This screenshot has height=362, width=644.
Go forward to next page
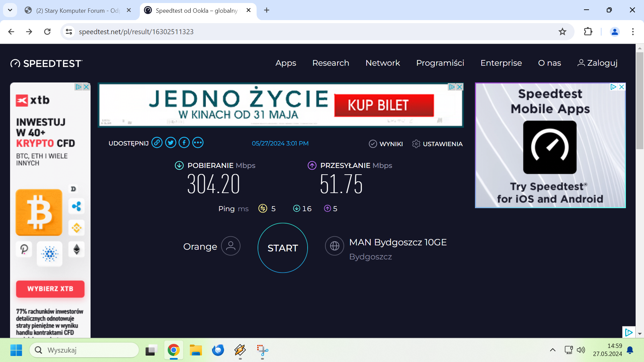pyautogui.click(x=29, y=32)
